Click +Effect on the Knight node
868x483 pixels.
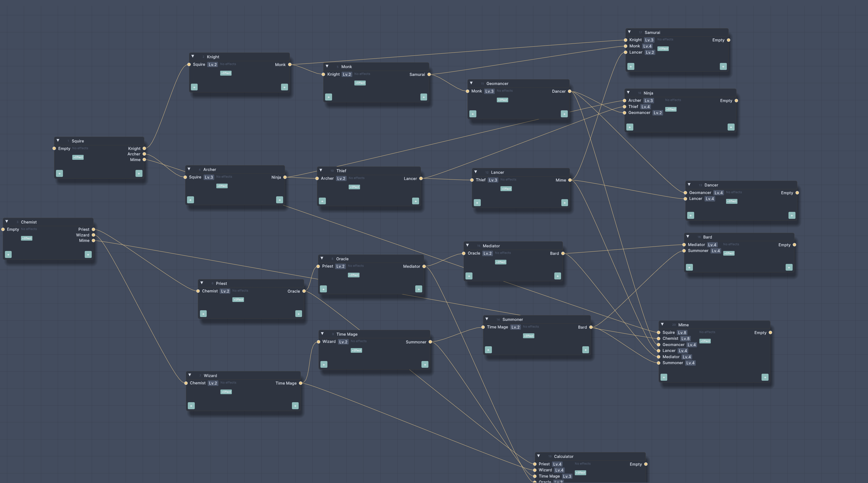coord(226,73)
